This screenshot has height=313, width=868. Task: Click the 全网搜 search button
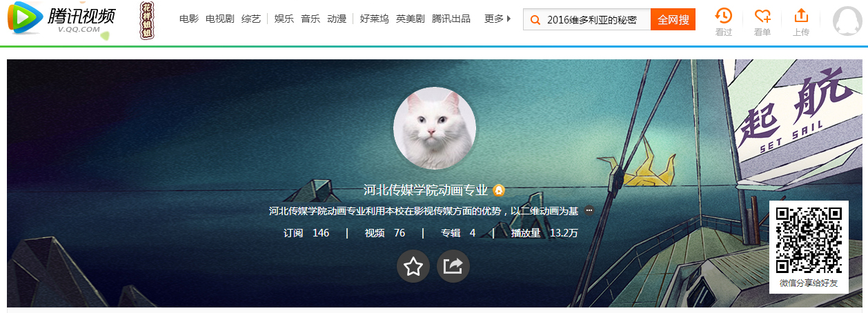(673, 20)
